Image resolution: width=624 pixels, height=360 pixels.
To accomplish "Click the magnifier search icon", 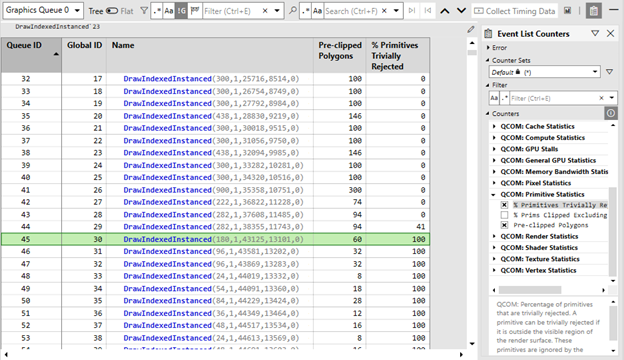I will pyautogui.click(x=292, y=11).
